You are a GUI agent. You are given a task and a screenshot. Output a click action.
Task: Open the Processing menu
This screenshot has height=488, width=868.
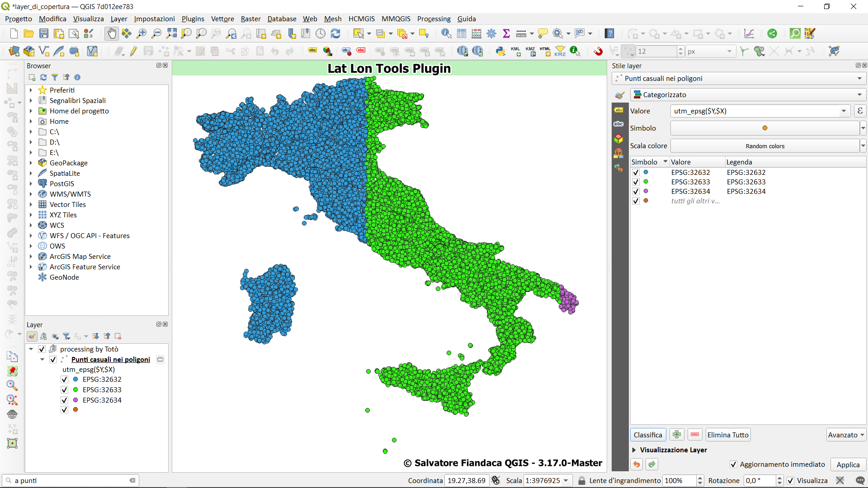tap(434, 19)
